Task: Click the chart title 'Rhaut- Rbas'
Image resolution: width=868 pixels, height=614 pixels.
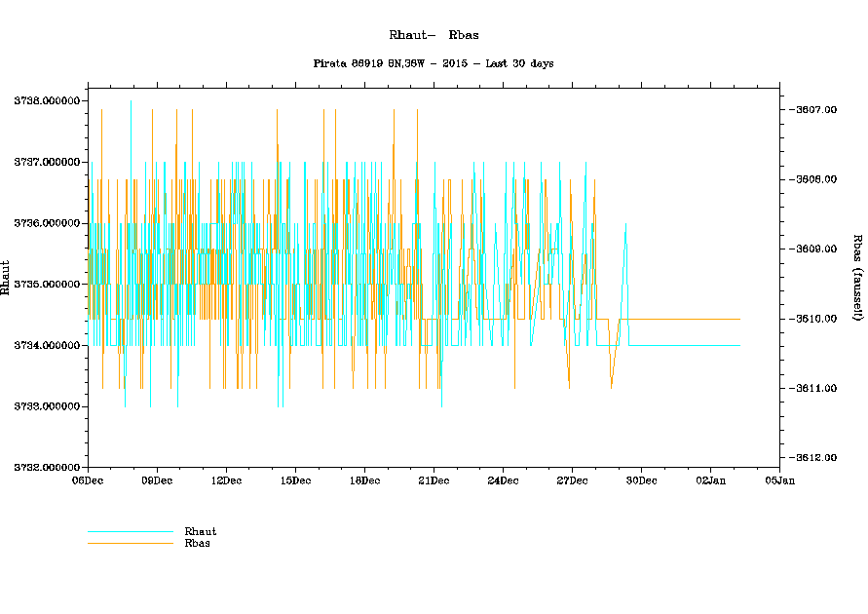Action: click(434, 35)
